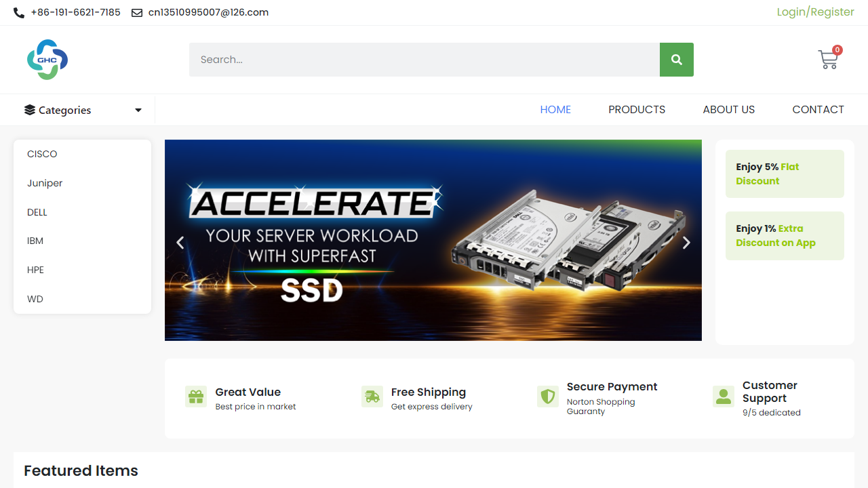The image size is (868, 488).
Task: Click the 'Get express delivery' text
Action: point(431,407)
